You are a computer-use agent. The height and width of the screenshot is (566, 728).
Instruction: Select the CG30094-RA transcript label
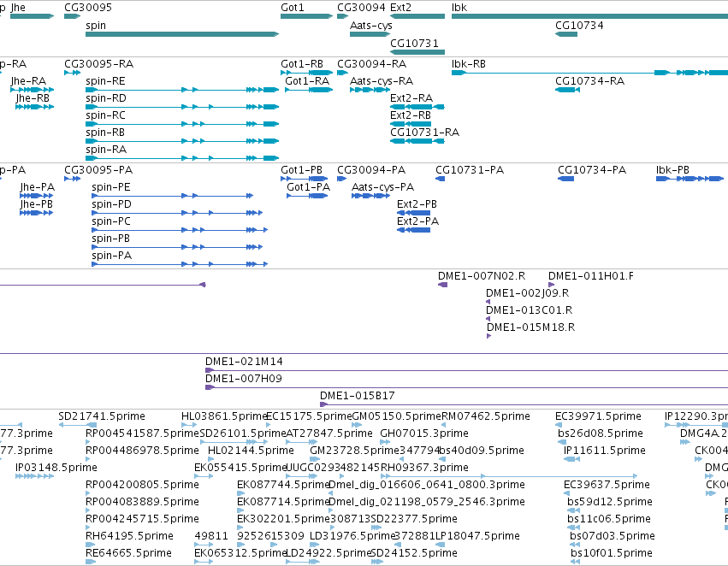point(371,63)
